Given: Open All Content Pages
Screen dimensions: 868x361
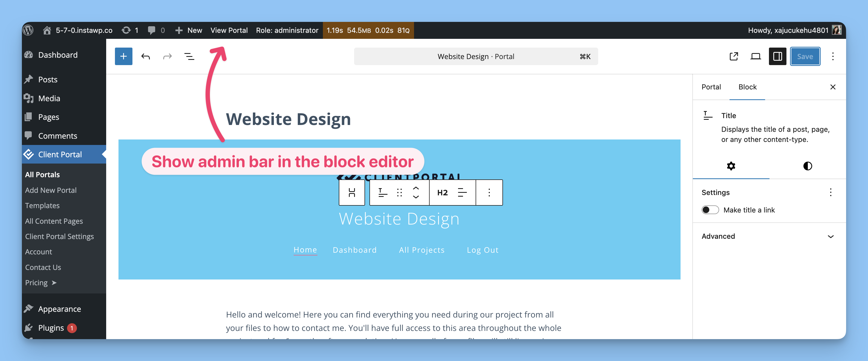Looking at the screenshot, I should coord(54,221).
